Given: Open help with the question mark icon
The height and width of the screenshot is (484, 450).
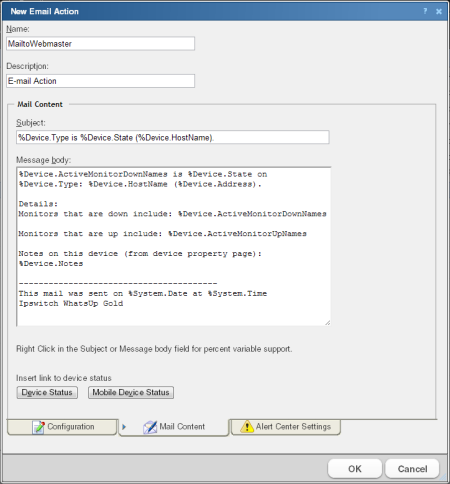Looking at the screenshot, I should 425,11.
